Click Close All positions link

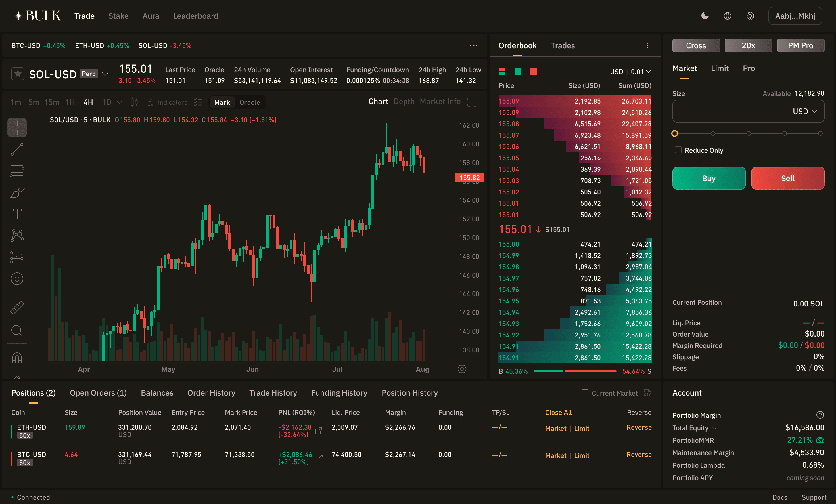point(558,412)
